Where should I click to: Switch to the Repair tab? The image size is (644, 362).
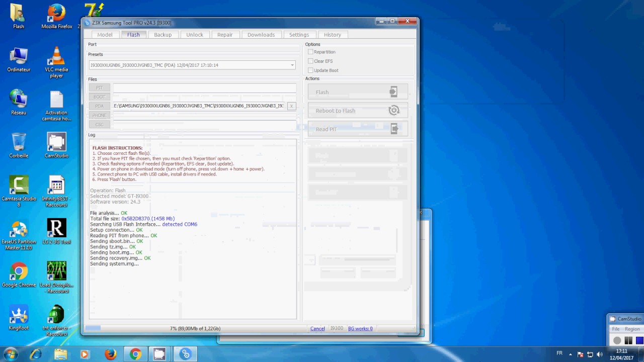pyautogui.click(x=225, y=35)
